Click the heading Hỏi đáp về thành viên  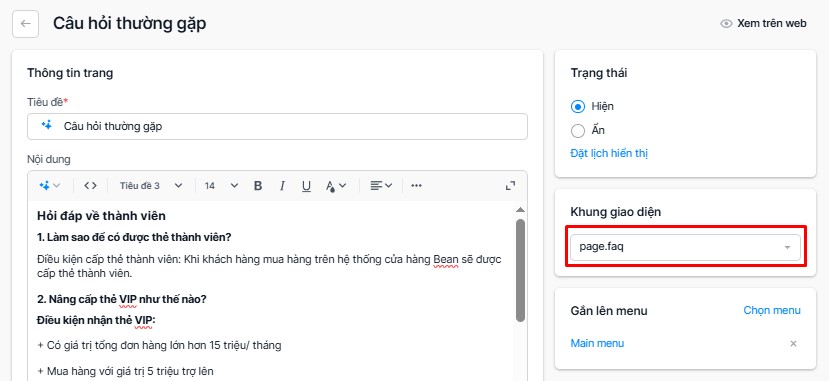102,216
